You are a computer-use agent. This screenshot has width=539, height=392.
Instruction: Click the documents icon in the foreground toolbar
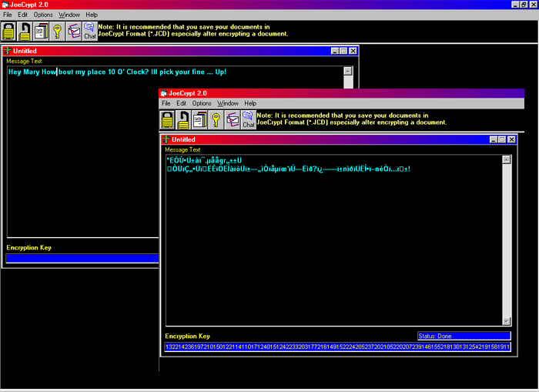click(199, 119)
